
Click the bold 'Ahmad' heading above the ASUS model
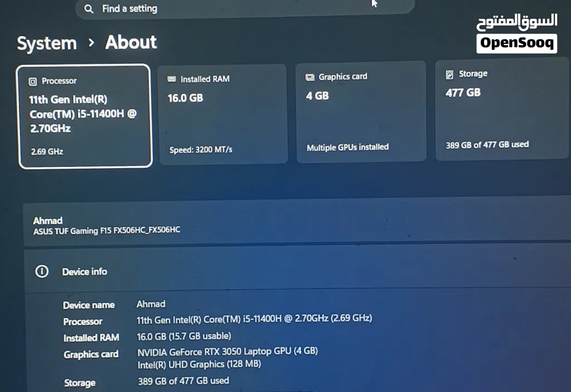[48, 220]
